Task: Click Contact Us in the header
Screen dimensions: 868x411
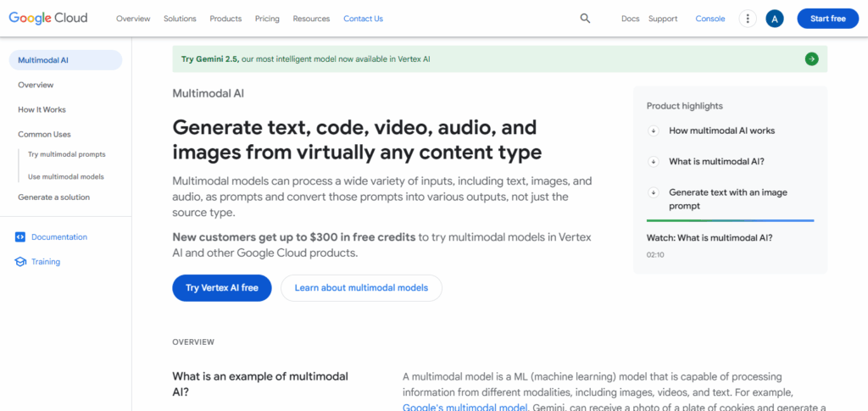Action: [363, 19]
